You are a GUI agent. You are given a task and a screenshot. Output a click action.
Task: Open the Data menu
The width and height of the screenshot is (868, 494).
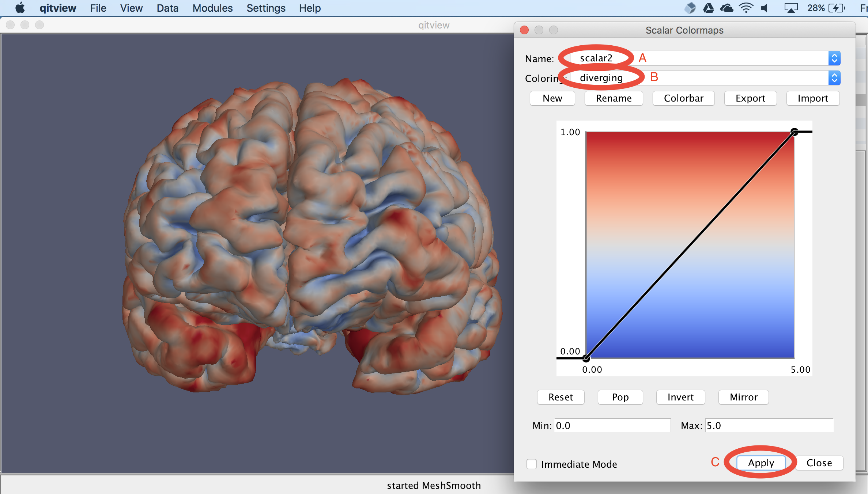tap(167, 8)
